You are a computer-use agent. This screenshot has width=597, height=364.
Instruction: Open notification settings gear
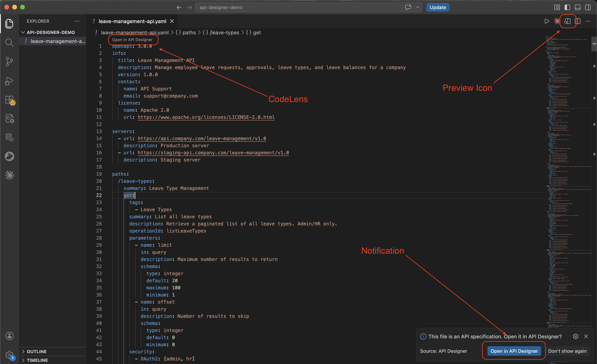click(576, 336)
